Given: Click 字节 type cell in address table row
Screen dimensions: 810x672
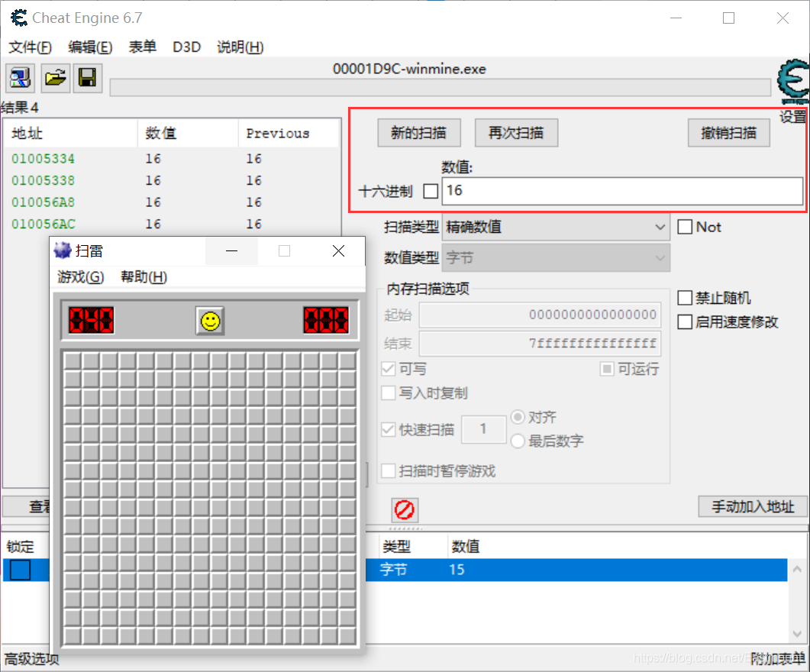Looking at the screenshot, I should coord(394,570).
